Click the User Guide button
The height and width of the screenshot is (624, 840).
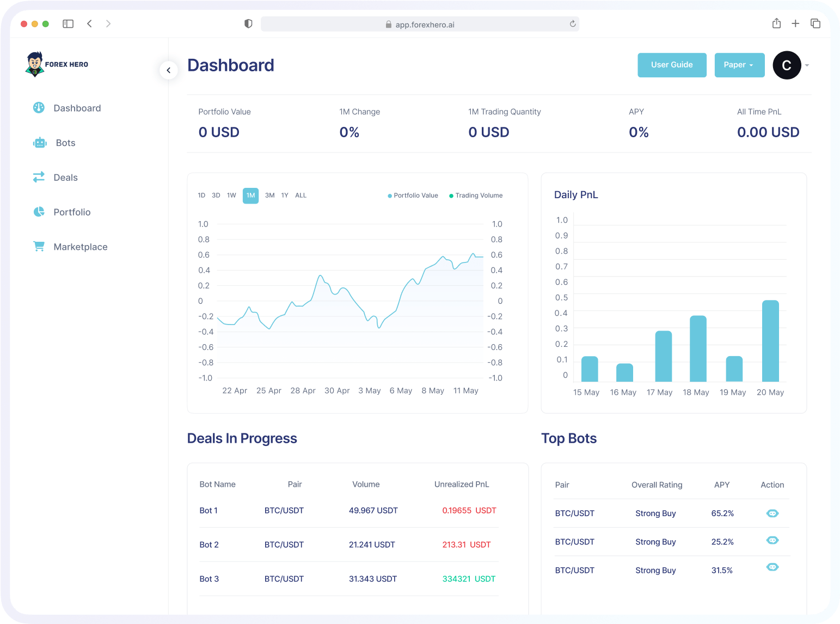pyautogui.click(x=672, y=65)
